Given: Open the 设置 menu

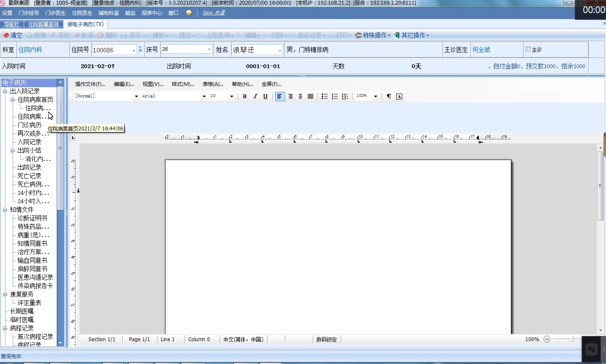Looking at the screenshot, I should [x=7, y=13].
